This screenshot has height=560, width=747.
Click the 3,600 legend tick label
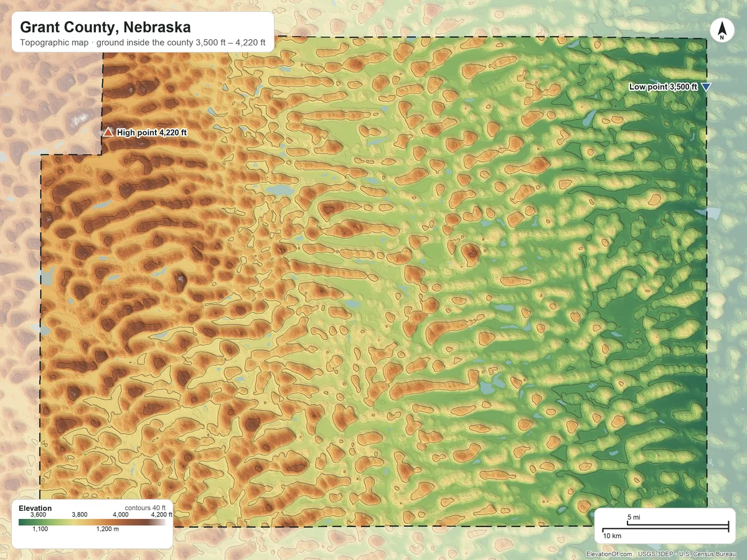[x=38, y=515]
